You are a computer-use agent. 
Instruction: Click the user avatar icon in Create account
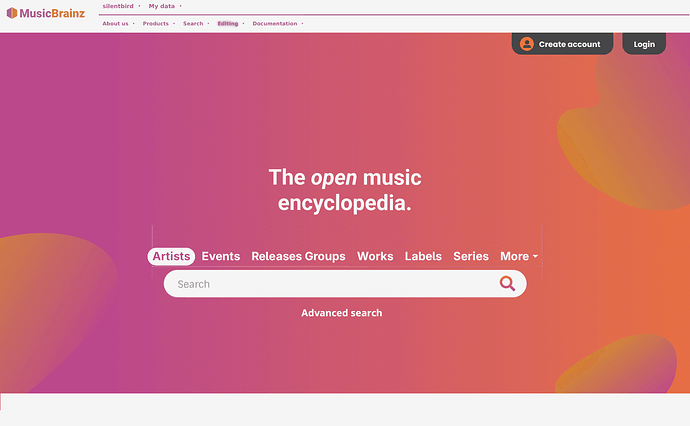527,44
